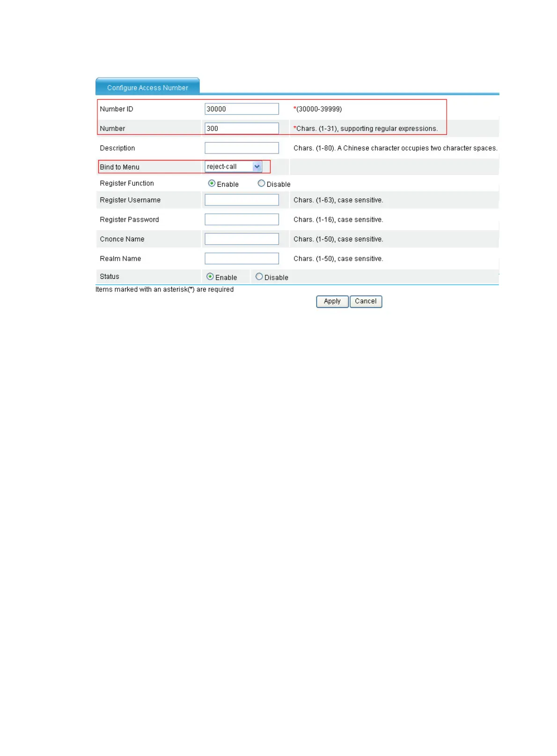
Task: Focus the Cnonce Name input
Action: [242, 239]
